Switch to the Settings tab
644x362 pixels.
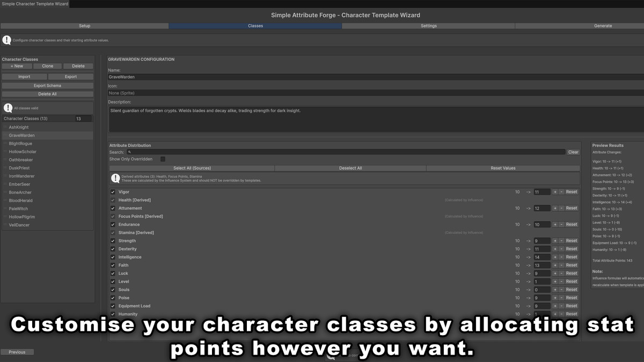click(x=429, y=25)
